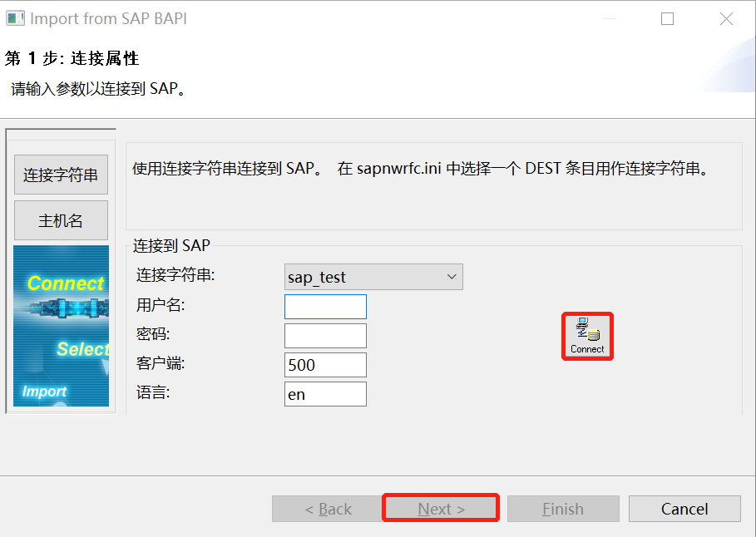Viewport: 756px width, 537px height.
Task: Switch to the 连接字符串 connection tab
Action: tap(61, 175)
